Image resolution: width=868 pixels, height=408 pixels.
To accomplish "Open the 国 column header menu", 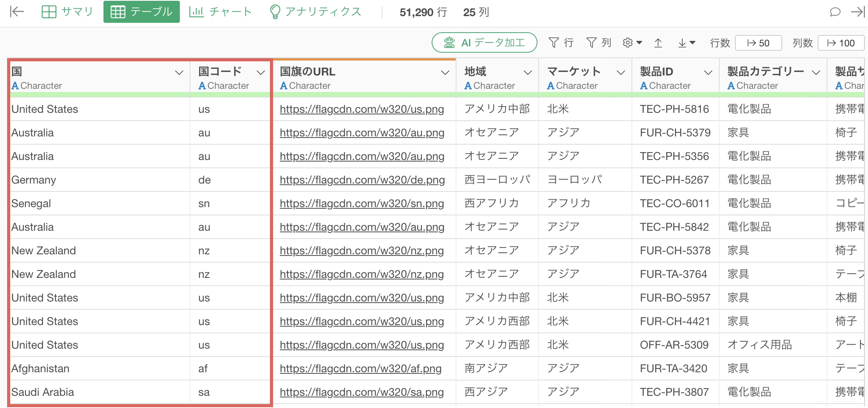I will pos(179,72).
